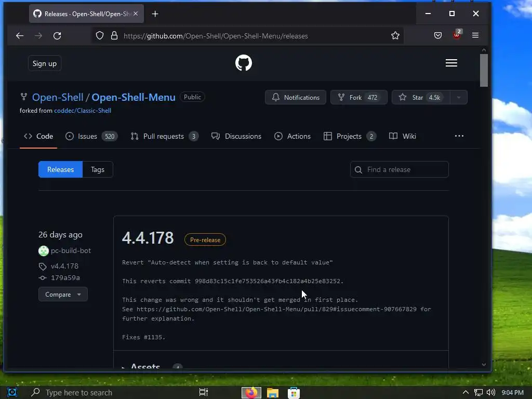Viewport: 532px width, 399px height.
Task: Expand the repo nav three-dot overflow
Action: (x=459, y=136)
